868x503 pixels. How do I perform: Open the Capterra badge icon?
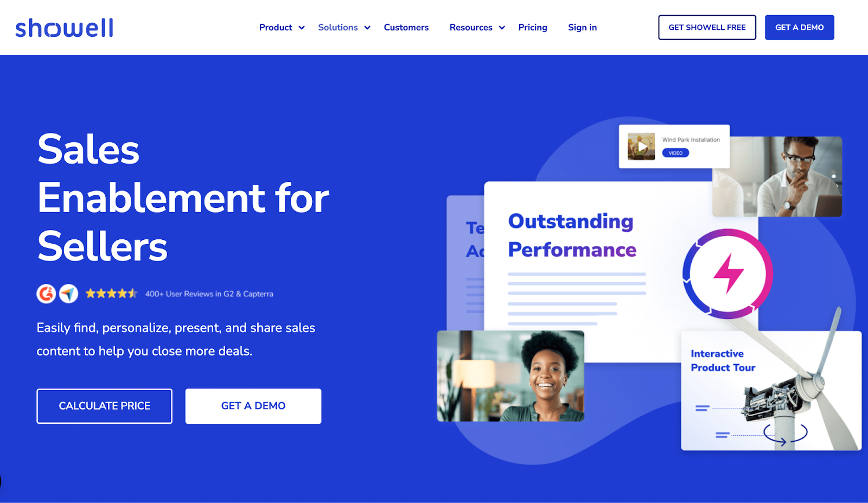pyautogui.click(x=68, y=294)
